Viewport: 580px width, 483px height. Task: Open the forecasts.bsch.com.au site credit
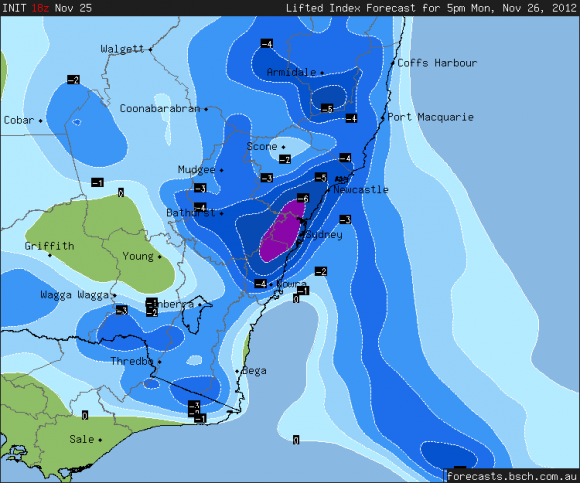click(x=512, y=476)
